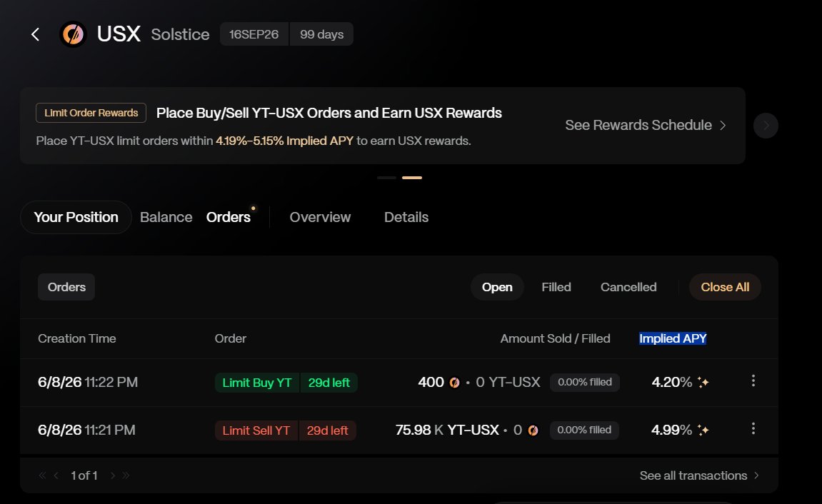Viewport: 822px width, 504px height.
Task: Go back using the left arrow
Action: (x=35, y=34)
